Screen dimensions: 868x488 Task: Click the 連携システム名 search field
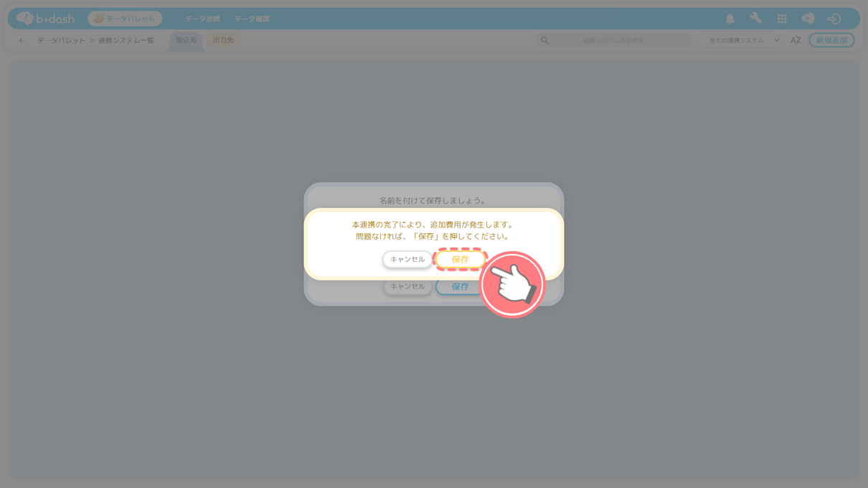[x=617, y=40]
